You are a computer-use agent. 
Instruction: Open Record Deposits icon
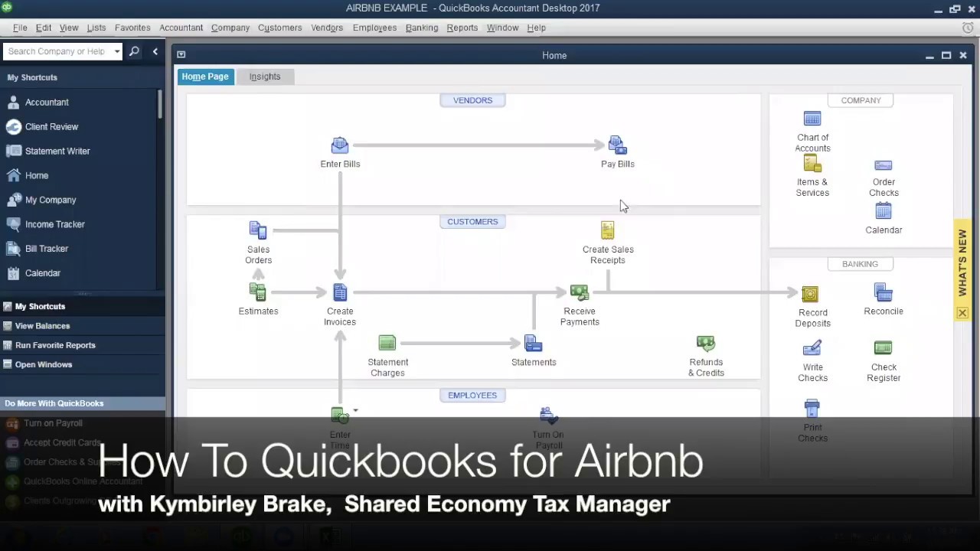tap(810, 294)
